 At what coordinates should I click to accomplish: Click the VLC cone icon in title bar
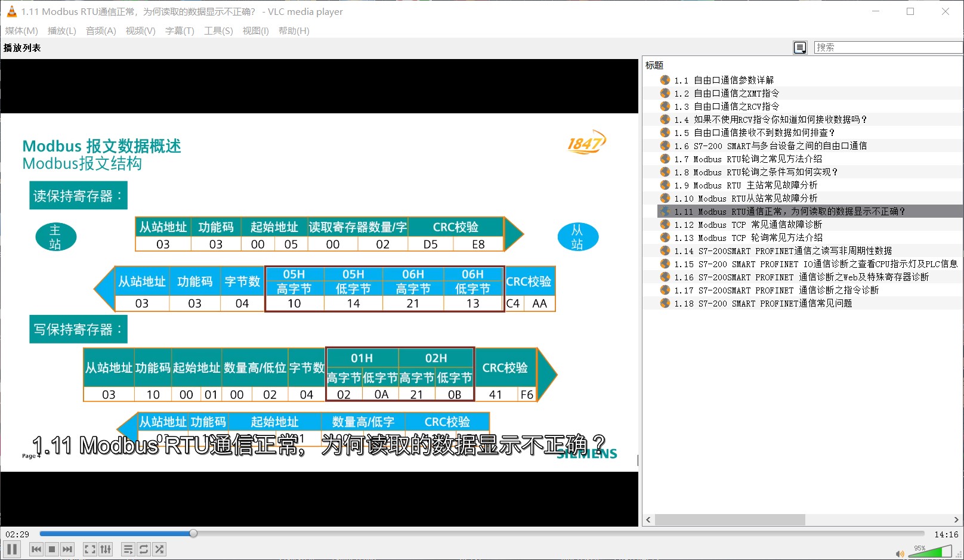pos(11,11)
